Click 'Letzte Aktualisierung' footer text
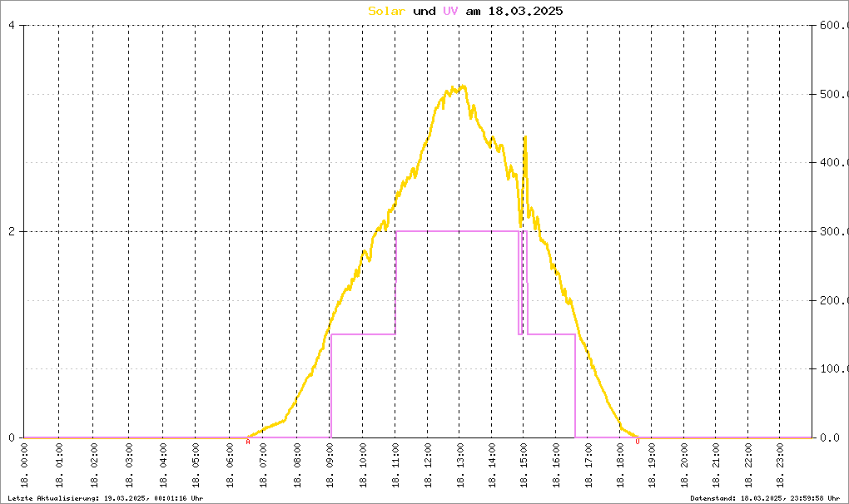Viewport: 849px width, 504px height. tap(106, 498)
